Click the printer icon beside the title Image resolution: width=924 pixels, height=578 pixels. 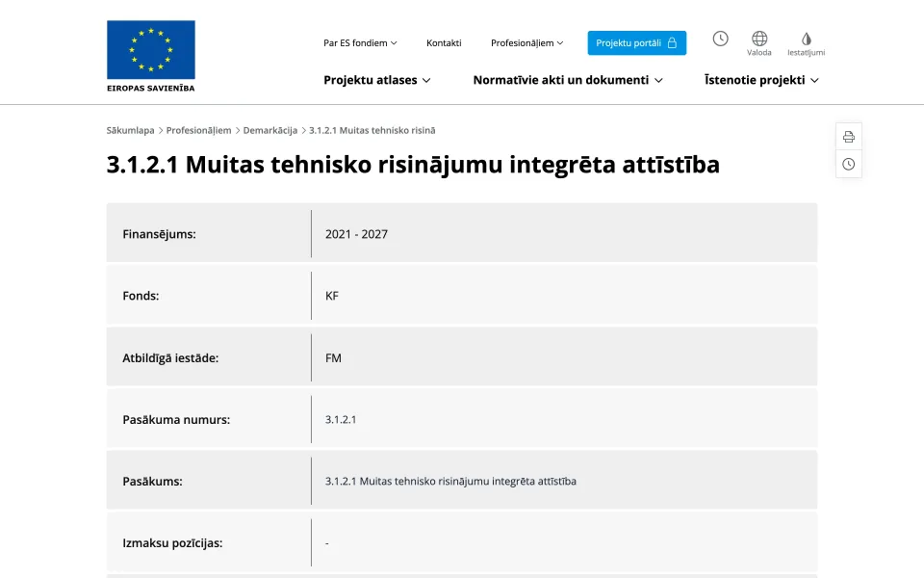tap(849, 137)
